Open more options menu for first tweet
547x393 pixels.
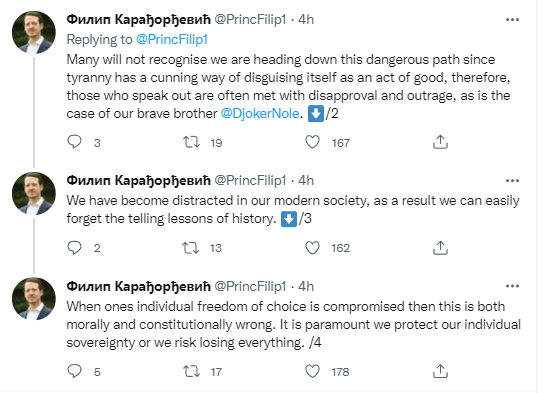click(512, 20)
